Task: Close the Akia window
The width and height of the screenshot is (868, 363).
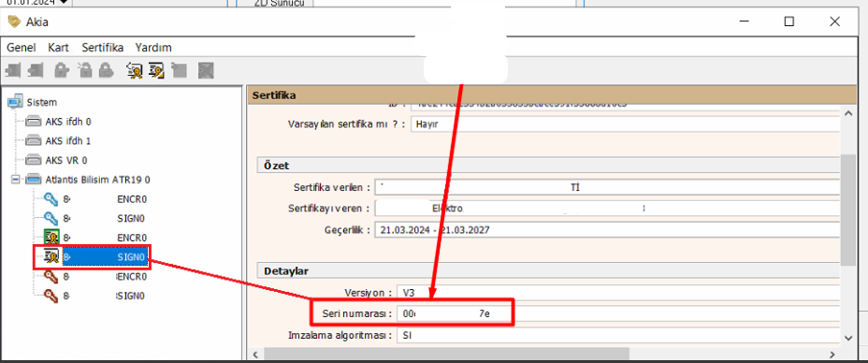Action: [834, 22]
